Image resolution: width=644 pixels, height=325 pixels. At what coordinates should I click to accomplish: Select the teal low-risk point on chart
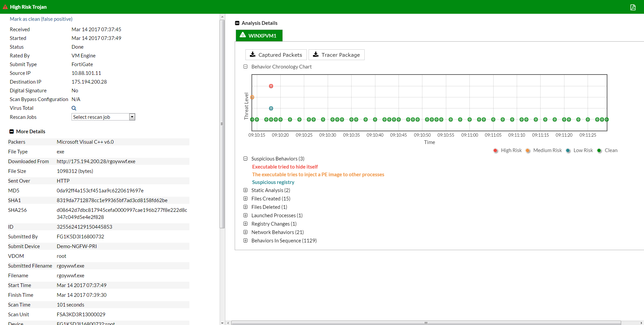tap(271, 108)
